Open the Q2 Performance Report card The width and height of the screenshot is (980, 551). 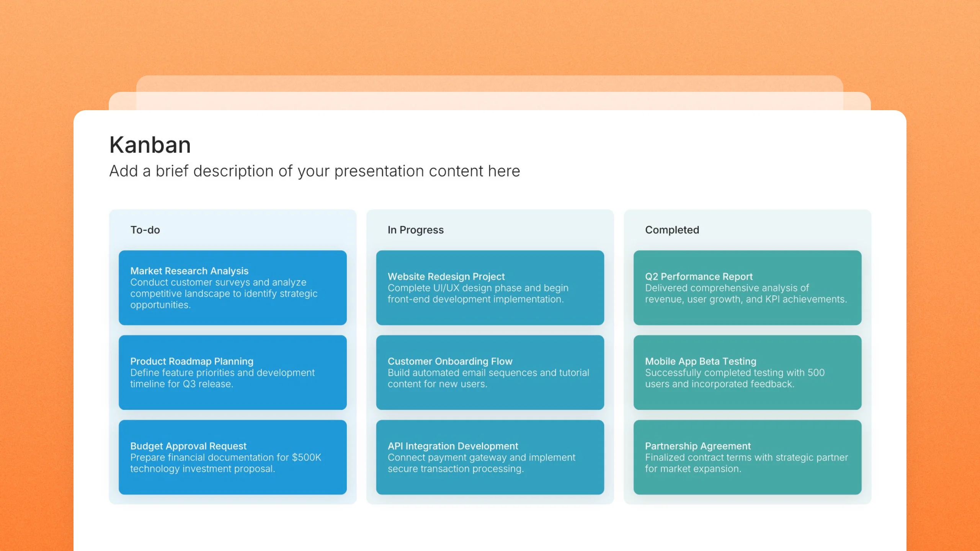pyautogui.click(x=748, y=288)
